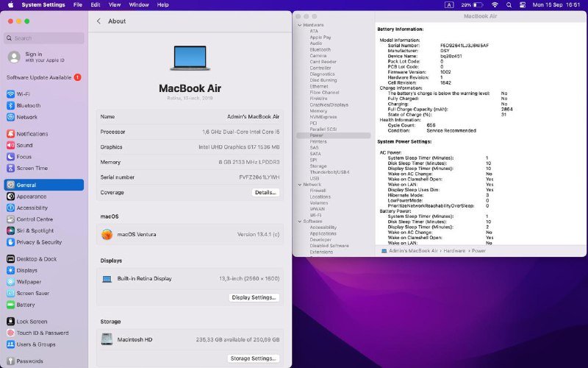The width and height of the screenshot is (588, 368).
Task: Open Appearance settings in sidebar
Action: pyautogui.click(x=26, y=197)
